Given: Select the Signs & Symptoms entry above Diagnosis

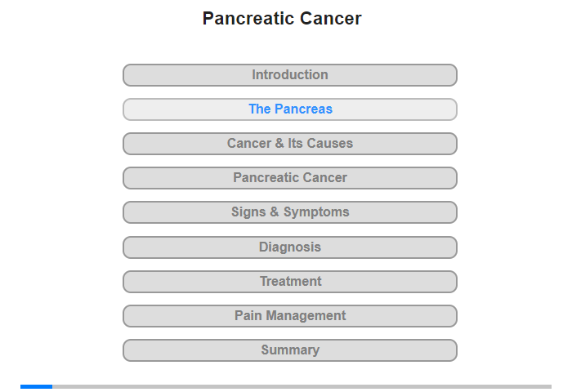Looking at the screenshot, I should coord(289,212).
